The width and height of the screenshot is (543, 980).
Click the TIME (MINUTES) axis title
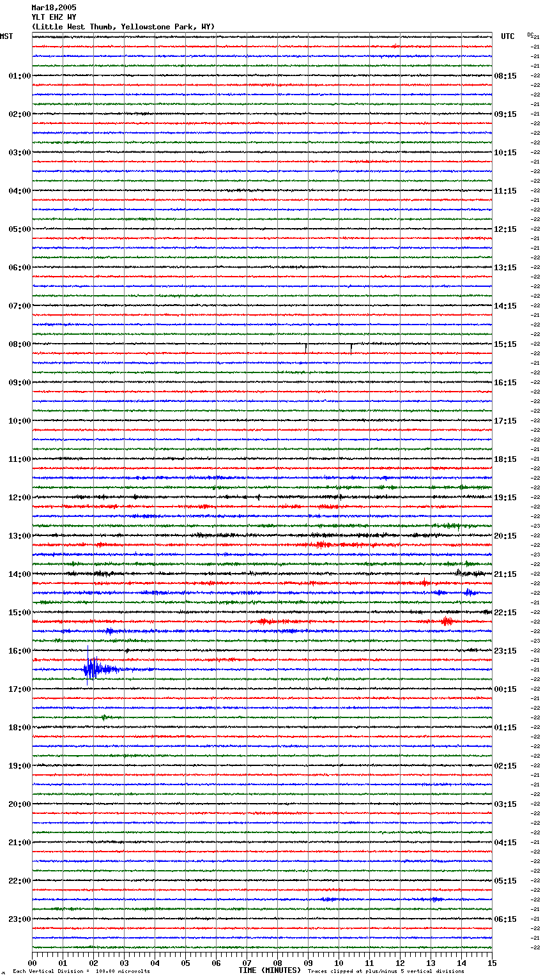pyautogui.click(x=270, y=970)
